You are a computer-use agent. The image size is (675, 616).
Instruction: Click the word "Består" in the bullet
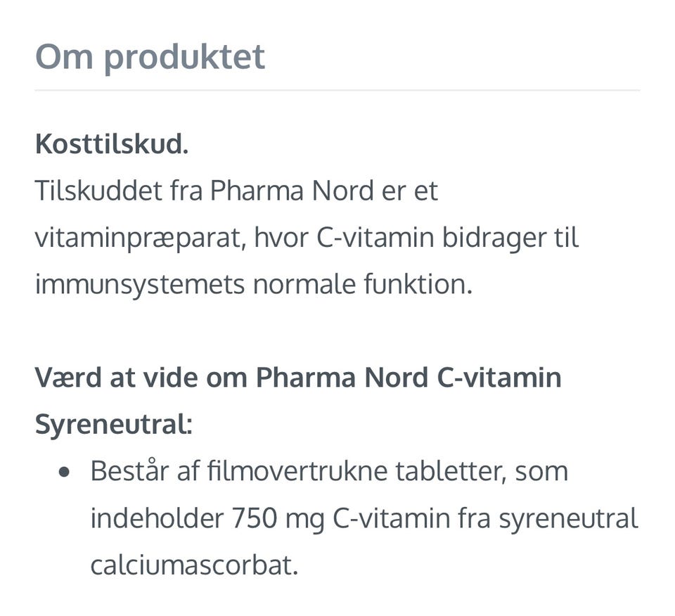click(x=129, y=471)
